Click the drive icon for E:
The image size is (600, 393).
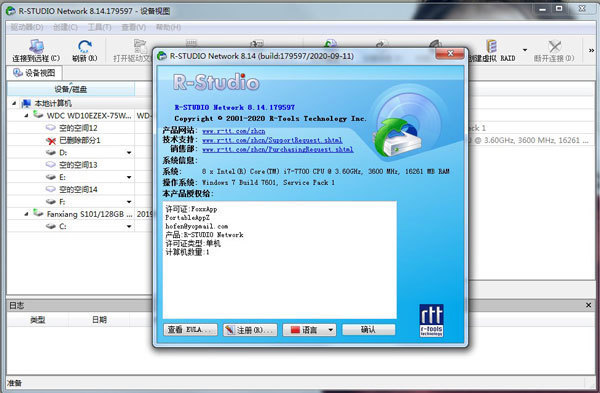[51, 177]
